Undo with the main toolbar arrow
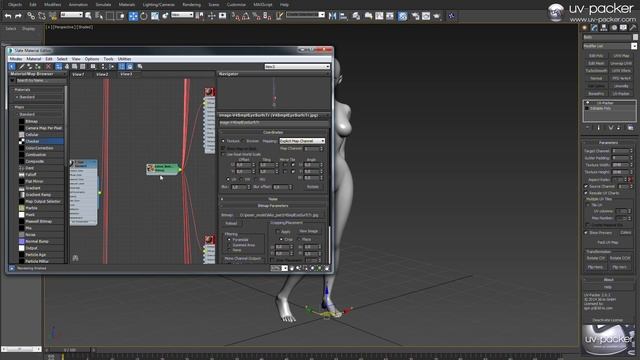 click(8, 16)
